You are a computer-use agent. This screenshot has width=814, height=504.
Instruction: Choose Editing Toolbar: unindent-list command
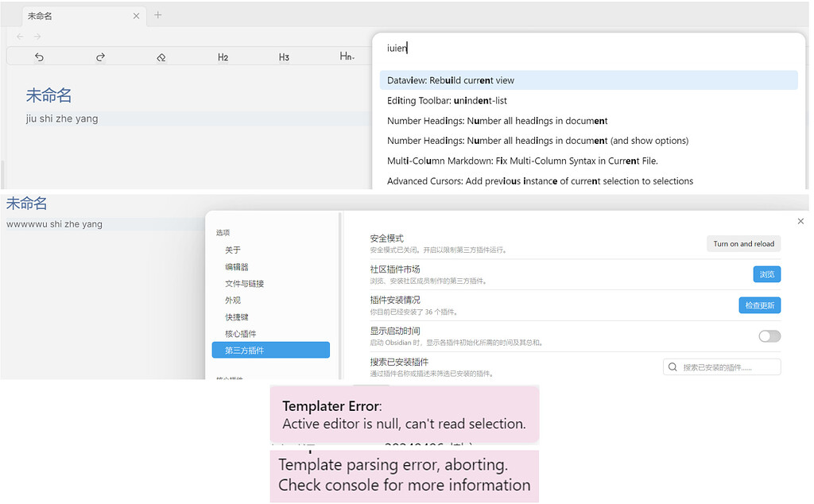coord(589,101)
